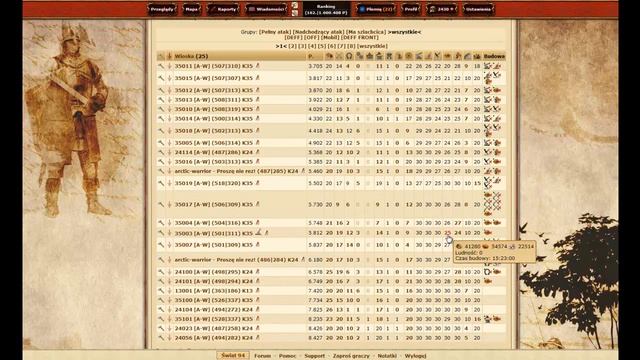This screenshot has height=360, width=640.
Task: Expand the down arrow for village 35004
Action: pos(169,223)
